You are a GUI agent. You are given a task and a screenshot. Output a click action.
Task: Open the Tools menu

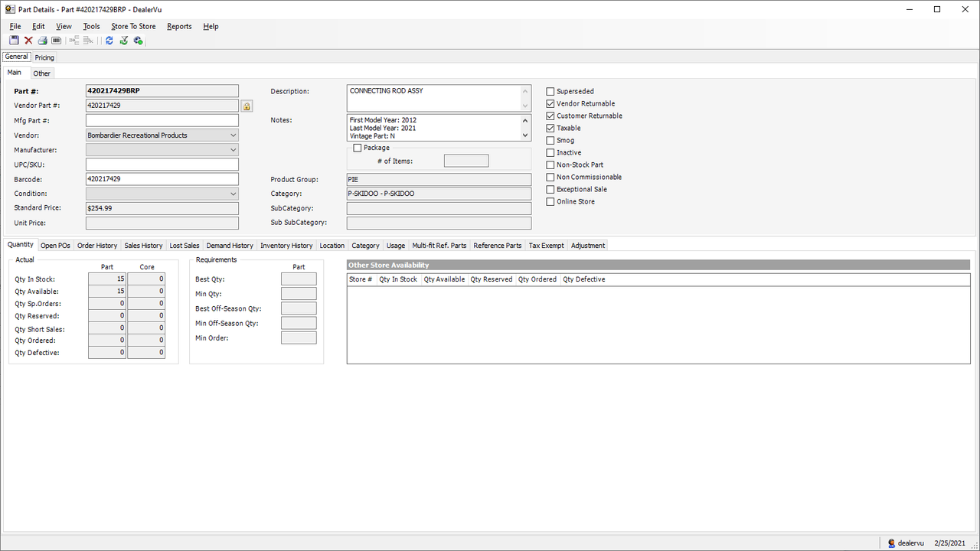(x=91, y=26)
